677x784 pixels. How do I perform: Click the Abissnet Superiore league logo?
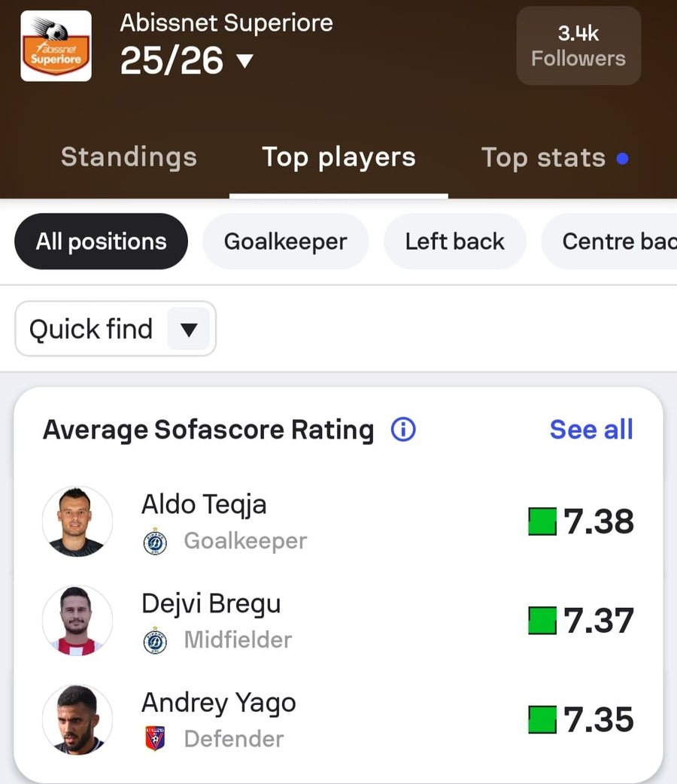[x=56, y=46]
